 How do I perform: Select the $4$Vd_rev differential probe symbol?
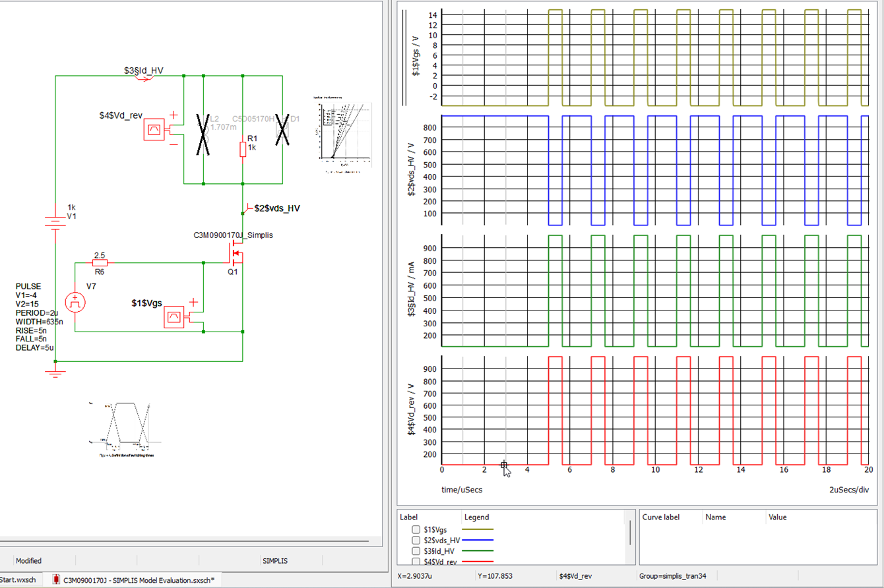click(155, 130)
